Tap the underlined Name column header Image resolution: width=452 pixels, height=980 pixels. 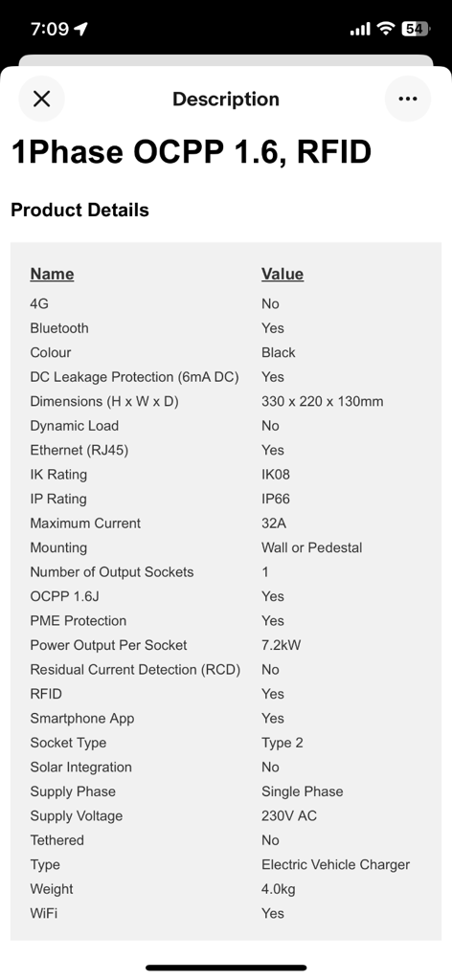pyautogui.click(x=52, y=274)
